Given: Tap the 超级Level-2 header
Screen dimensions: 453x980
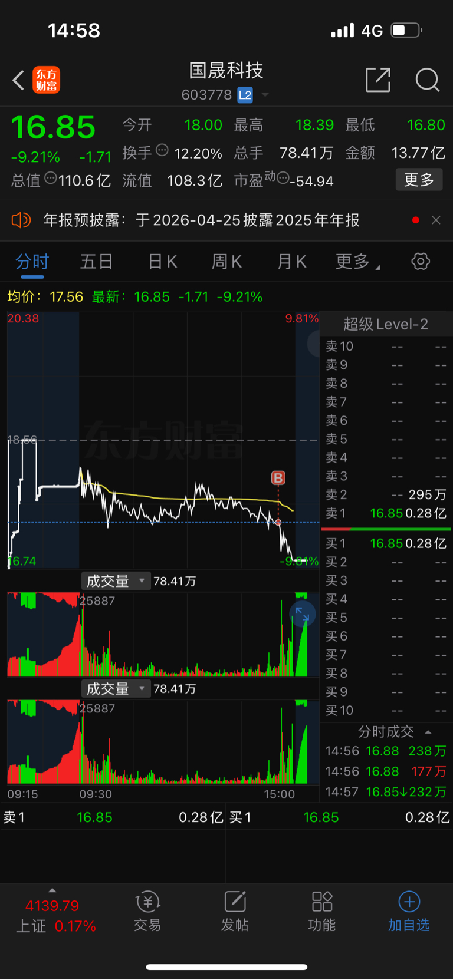Looking at the screenshot, I should pyautogui.click(x=386, y=324).
